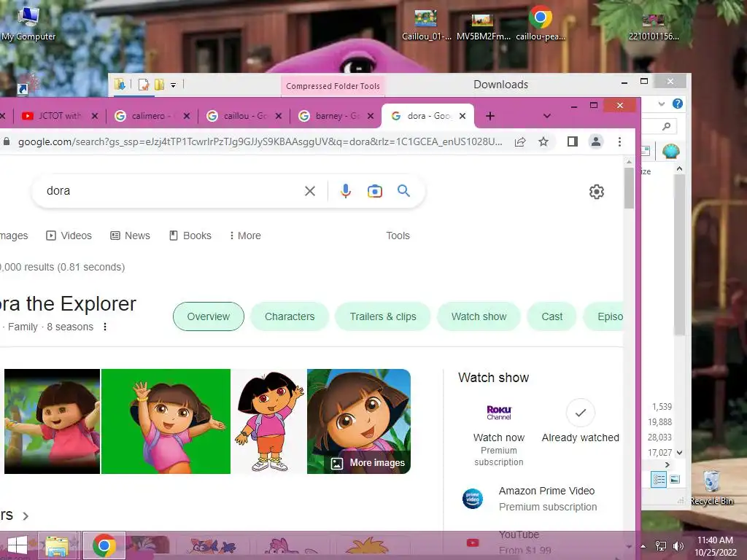This screenshot has height=560, width=747.
Task: Switch to calimero Google tab
Action: (x=152, y=116)
